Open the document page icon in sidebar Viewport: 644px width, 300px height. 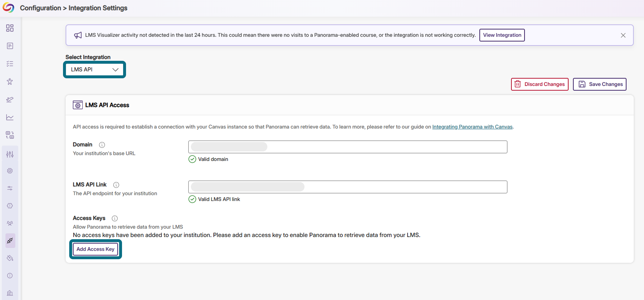coord(10,46)
